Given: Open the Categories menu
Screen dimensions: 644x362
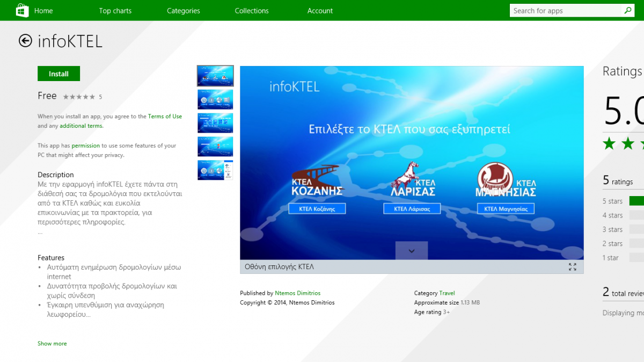Looking at the screenshot, I should [x=184, y=11].
